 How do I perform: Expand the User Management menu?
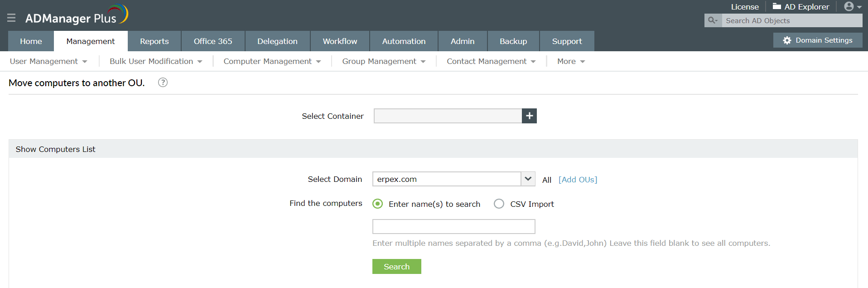pos(48,61)
